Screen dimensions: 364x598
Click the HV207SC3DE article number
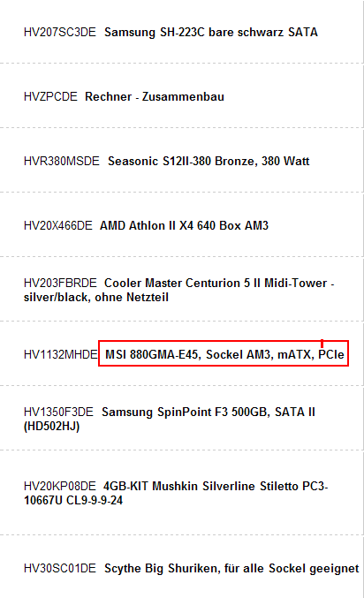click(x=60, y=32)
